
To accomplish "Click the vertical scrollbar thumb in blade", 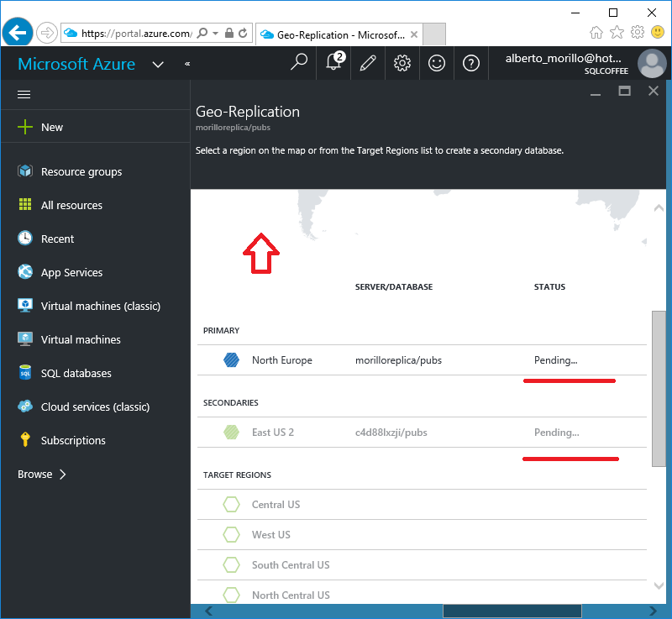I will (x=659, y=388).
